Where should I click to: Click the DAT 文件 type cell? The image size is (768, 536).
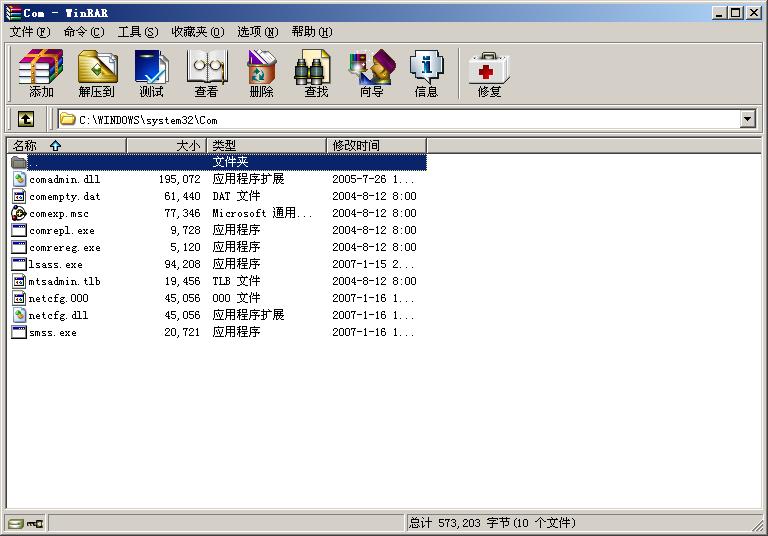[236, 196]
